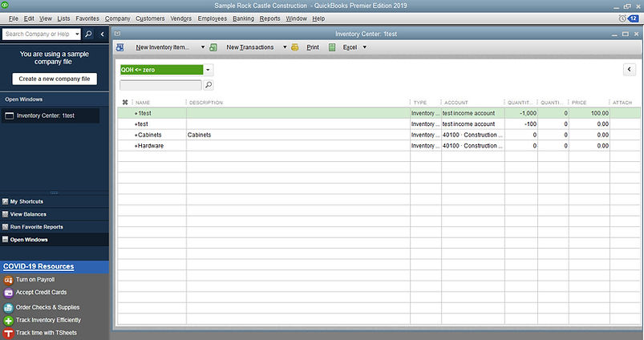Viewport: 644px width, 340px height.
Task: Click the QuickBooks logo icon in title bar
Action: [5, 6]
